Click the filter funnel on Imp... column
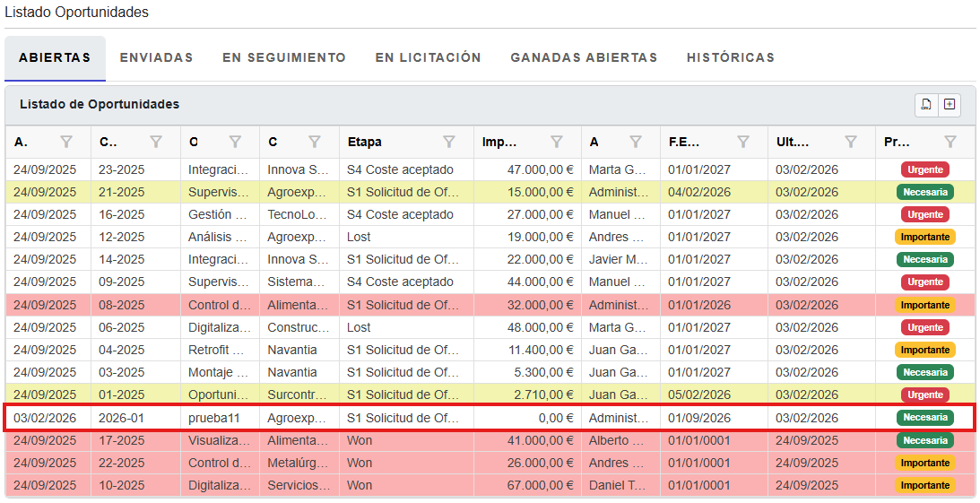Viewport: 980px width, 503px height. coord(557,142)
